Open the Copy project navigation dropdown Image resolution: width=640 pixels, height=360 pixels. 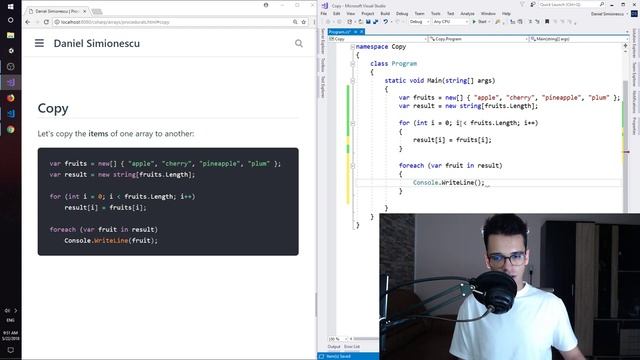coord(378,39)
